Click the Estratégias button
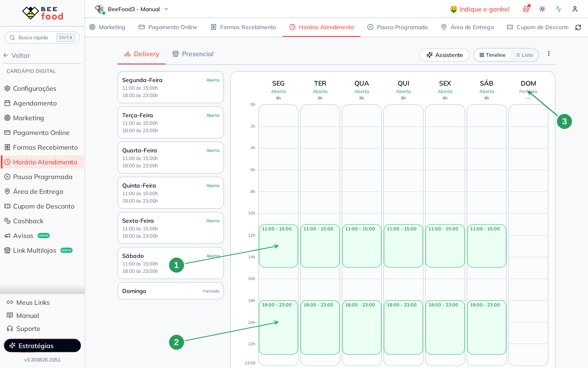This screenshot has height=368, width=588. (x=42, y=346)
